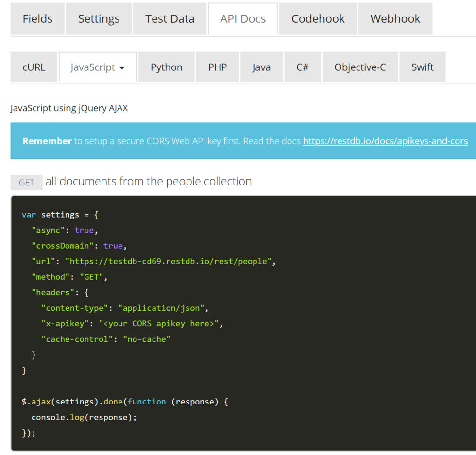Screen dimensions: 476x455
Task: Go to the Codehook tab
Action: tap(318, 19)
